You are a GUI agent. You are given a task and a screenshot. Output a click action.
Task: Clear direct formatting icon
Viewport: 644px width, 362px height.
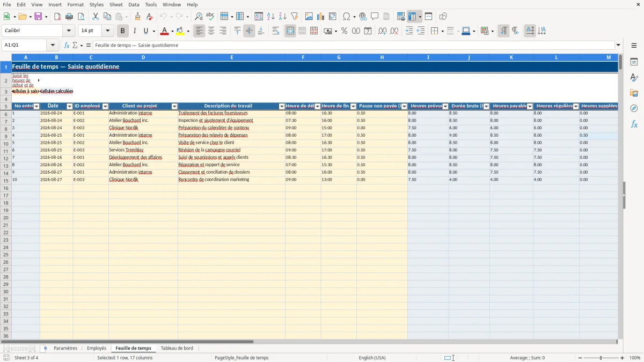tap(149, 17)
